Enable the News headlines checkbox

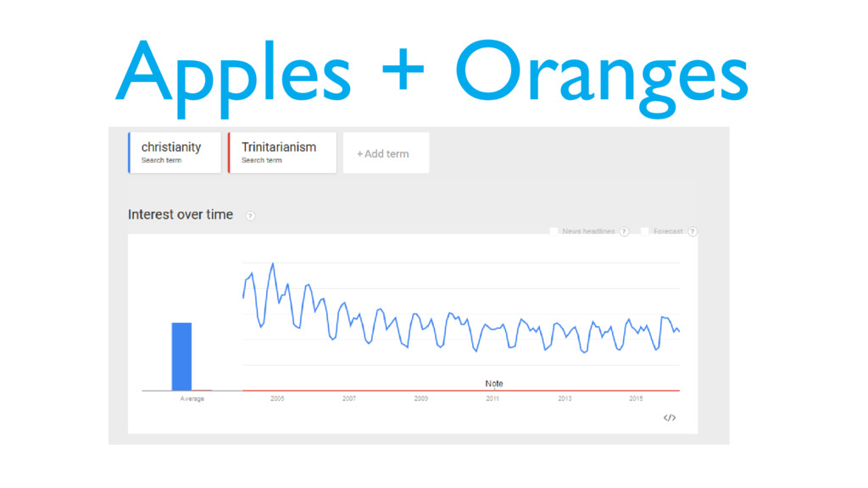[x=554, y=231]
